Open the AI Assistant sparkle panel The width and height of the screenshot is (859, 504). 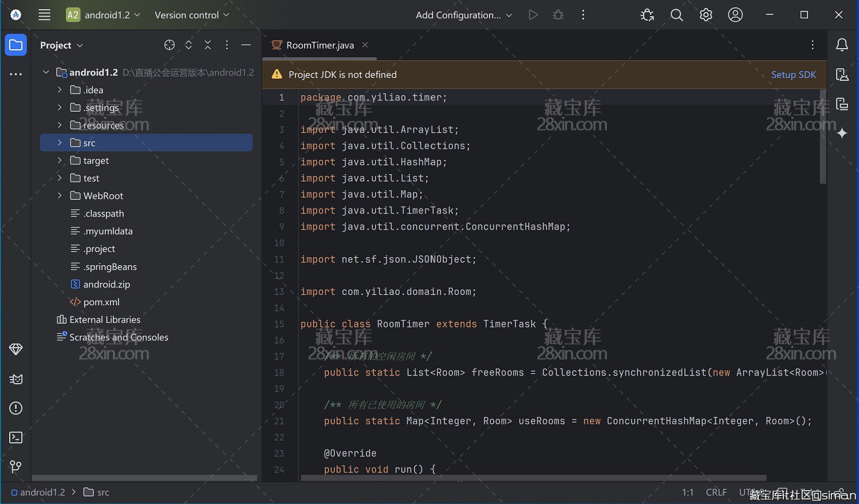pos(842,133)
